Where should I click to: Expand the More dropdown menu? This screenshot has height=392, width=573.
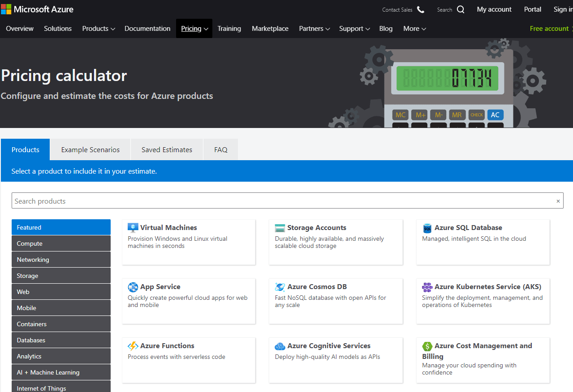pyautogui.click(x=414, y=29)
